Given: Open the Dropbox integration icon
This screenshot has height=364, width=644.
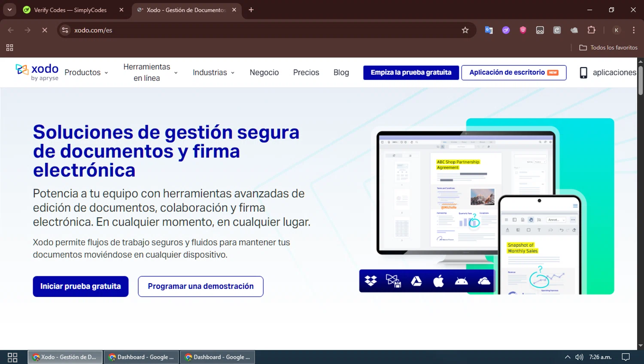Looking at the screenshot, I should (x=371, y=281).
